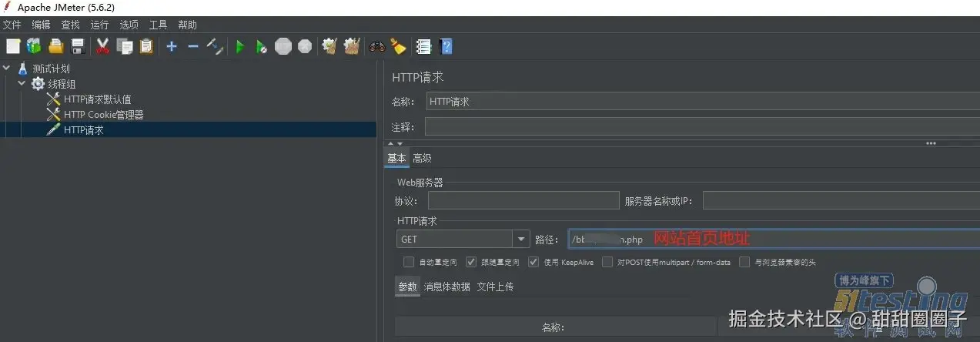This screenshot has width=980, height=342.
Task: Click the Shutdown threads icon
Action: [305, 47]
